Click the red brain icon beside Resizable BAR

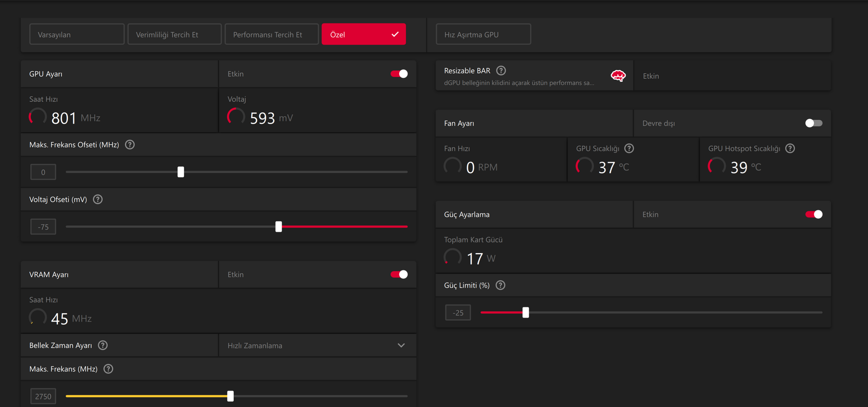point(618,76)
